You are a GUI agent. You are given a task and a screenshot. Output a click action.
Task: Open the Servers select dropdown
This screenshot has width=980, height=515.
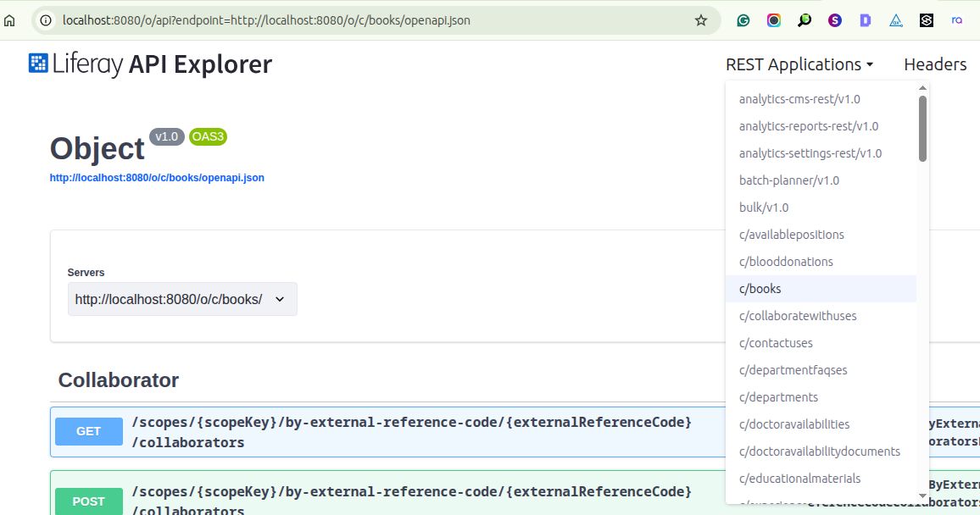[x=182, y=299]
